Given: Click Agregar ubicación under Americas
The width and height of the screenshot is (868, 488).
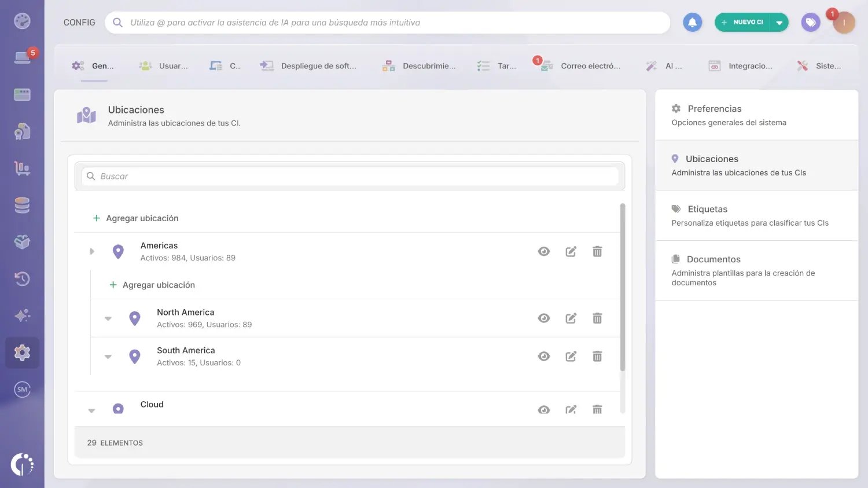Looking at the screenshot, I should point(153,285).
